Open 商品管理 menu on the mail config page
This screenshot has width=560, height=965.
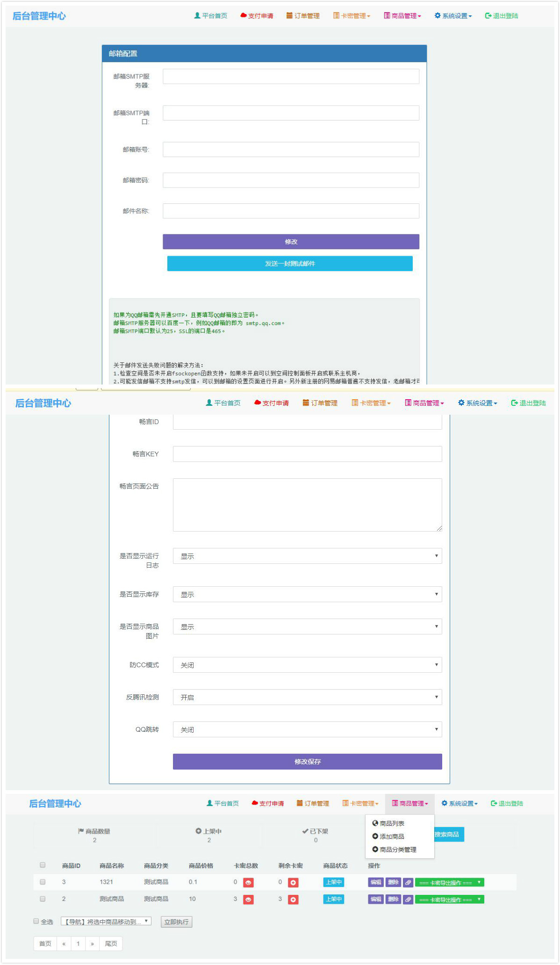point(402,16)
